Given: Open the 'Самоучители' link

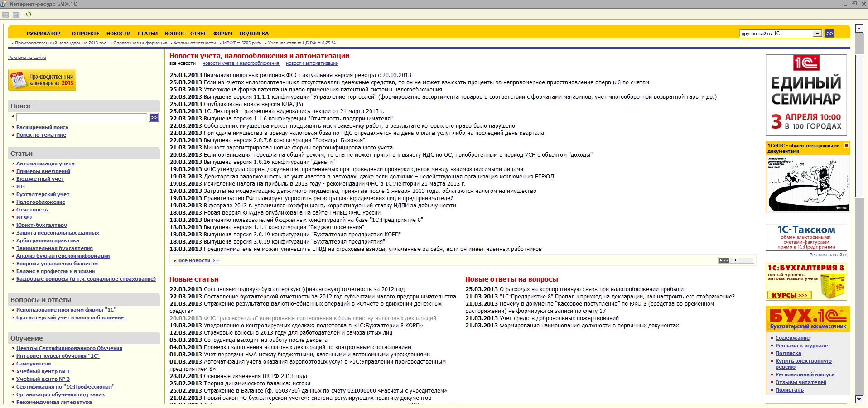Looking at the screenshot, I should pos(34,364).
